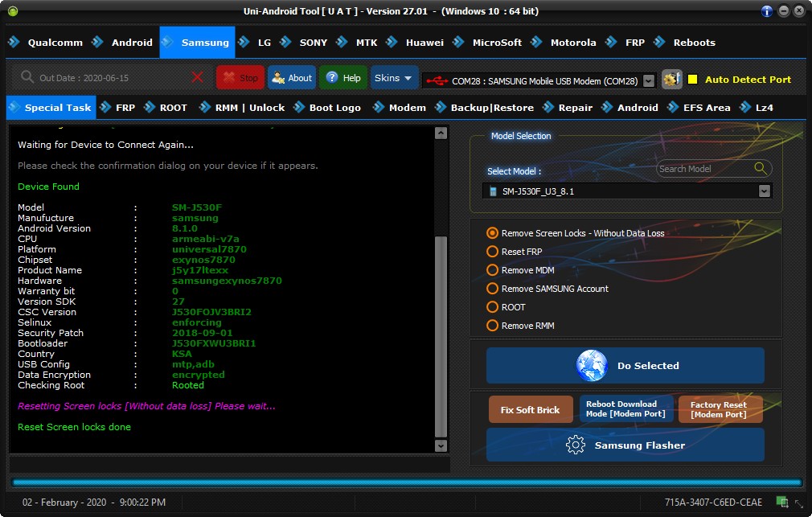Screen dimensions: 812x517
Task: Clear the date search with red X
Action: (x=198, y=77)
